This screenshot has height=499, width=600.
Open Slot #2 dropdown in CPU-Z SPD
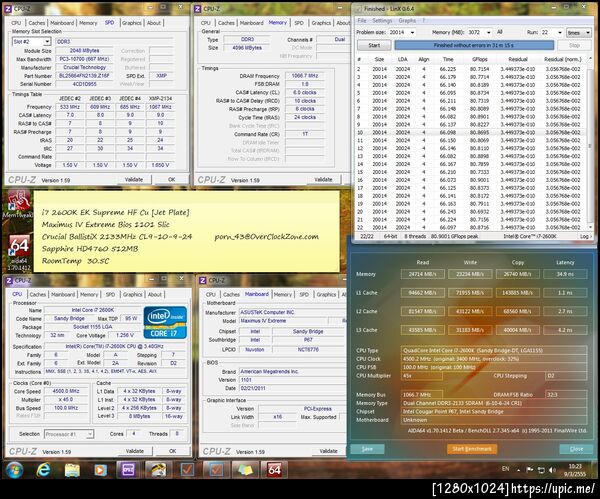47,41
